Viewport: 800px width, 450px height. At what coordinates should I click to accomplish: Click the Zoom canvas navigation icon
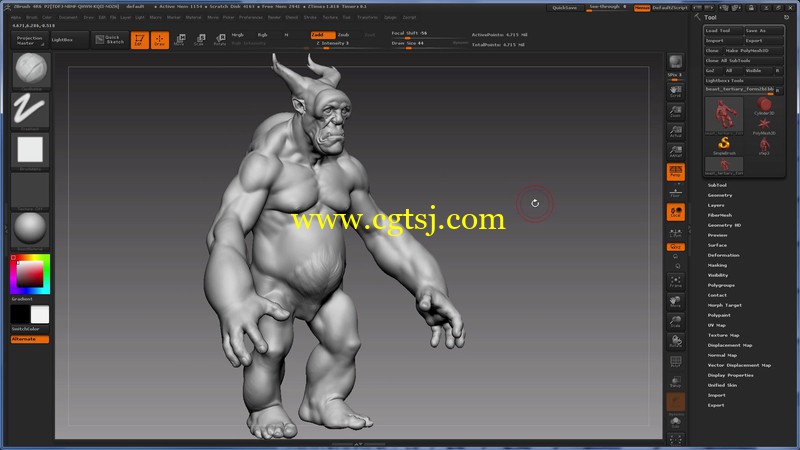point(676,111)
